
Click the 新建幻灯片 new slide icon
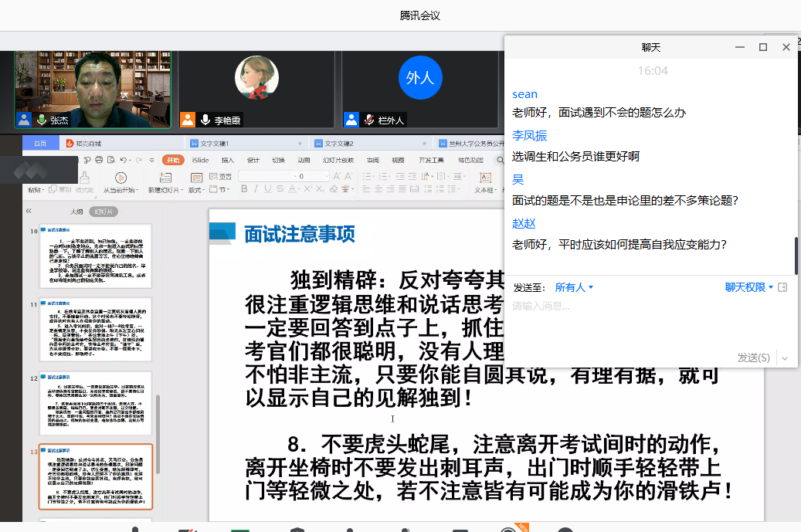[163, 176]
